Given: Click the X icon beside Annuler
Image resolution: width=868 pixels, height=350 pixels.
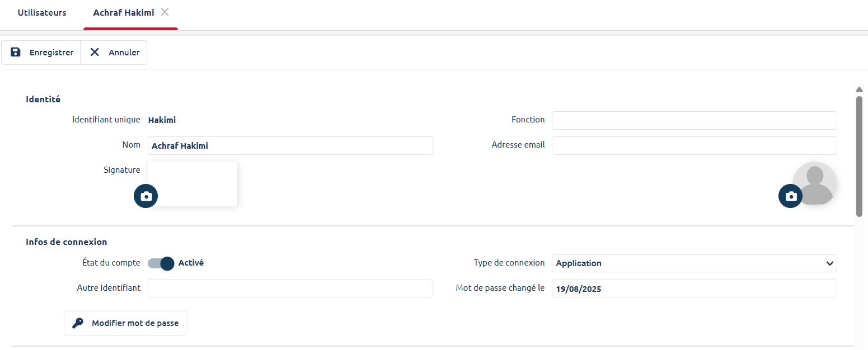Looking at the screenshot, I should click(x=95, y=53).
